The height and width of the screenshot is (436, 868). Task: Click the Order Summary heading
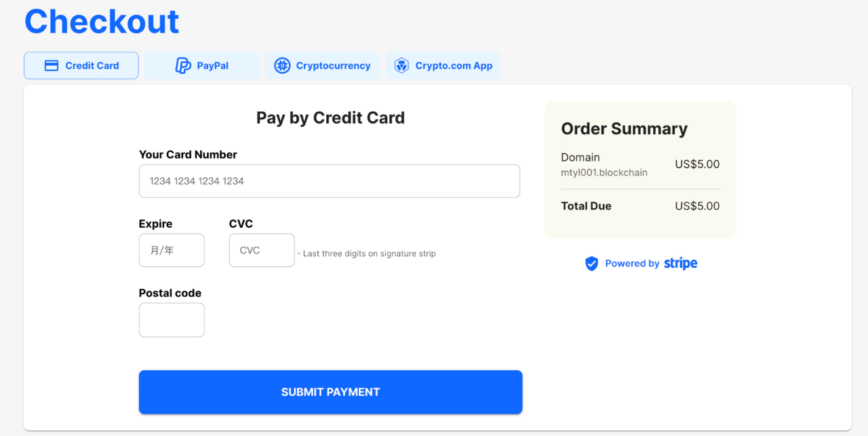click(624, 129)
